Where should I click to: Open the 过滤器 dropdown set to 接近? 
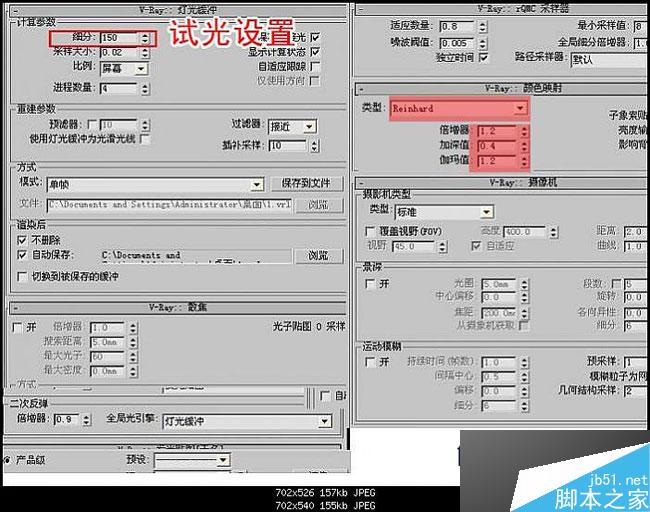293,126
